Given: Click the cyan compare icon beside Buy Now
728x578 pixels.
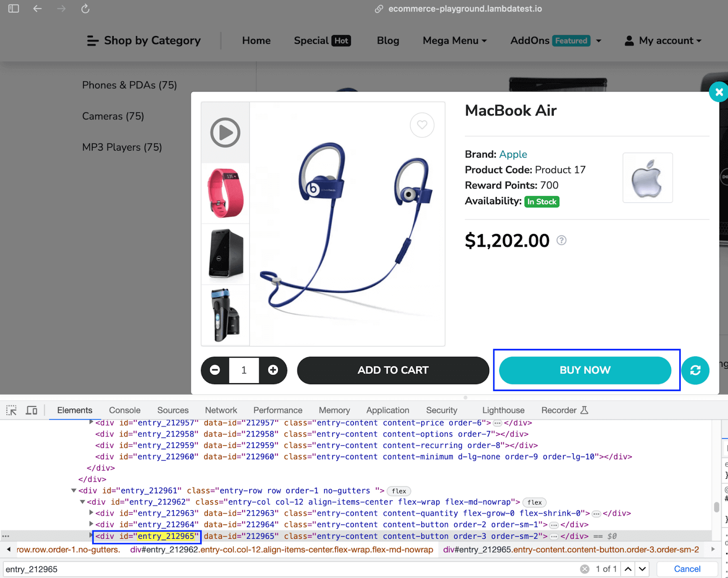Looking at the screenshot, I should (695, 370).
